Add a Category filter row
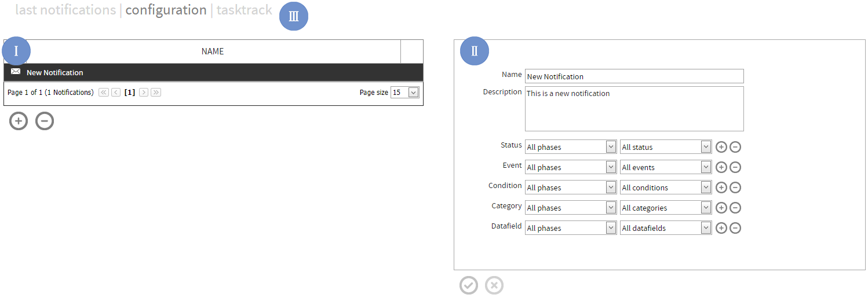The height and width of the screenshot is (298, 868). (x=721, y=208)
